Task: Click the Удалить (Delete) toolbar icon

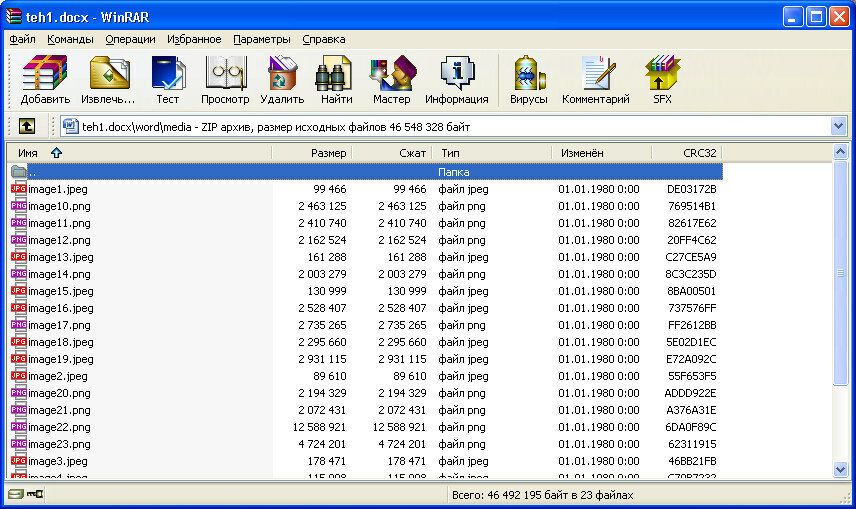Action: pos(282,80)
